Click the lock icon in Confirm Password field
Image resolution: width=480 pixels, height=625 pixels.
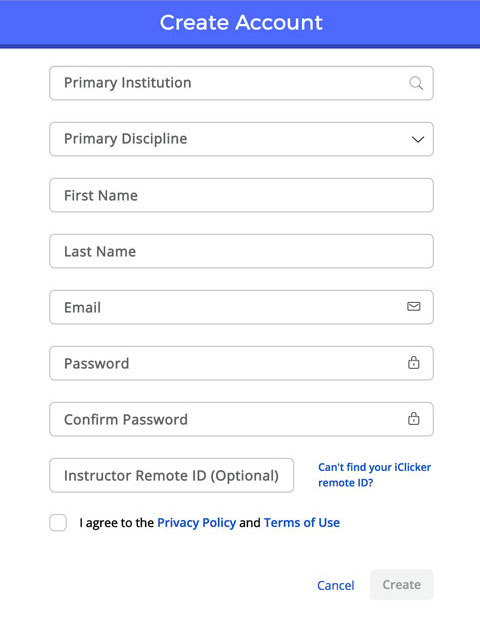click(x=413, y=419)
